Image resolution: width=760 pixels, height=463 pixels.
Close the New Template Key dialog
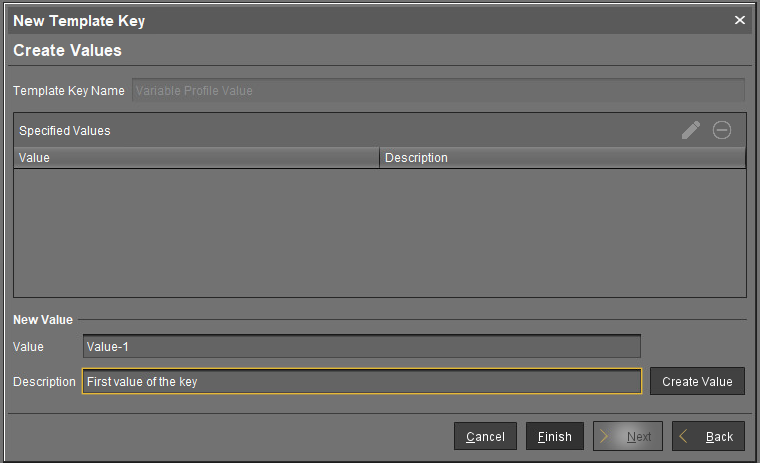740,20
